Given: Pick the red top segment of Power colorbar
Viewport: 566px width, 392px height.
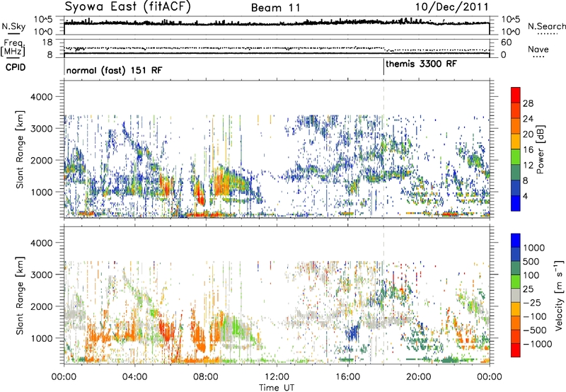Looking at the screenshot, I should pyautogui.click(x=516, y=95).
